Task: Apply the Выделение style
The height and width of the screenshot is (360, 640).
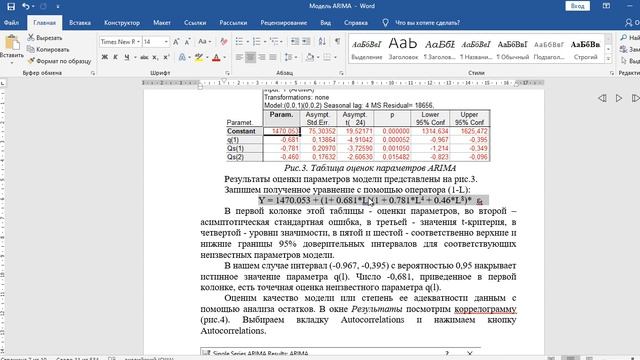Action: [x=367, y=48]
